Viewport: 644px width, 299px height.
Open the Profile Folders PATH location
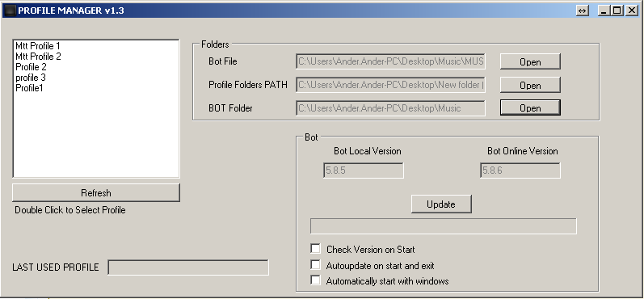pyautogui.click(x=530, y=85)
